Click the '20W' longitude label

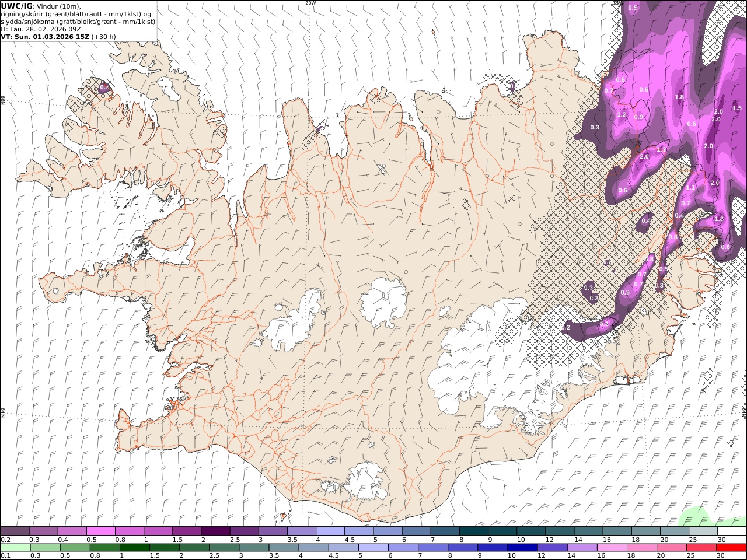point(310,3)
